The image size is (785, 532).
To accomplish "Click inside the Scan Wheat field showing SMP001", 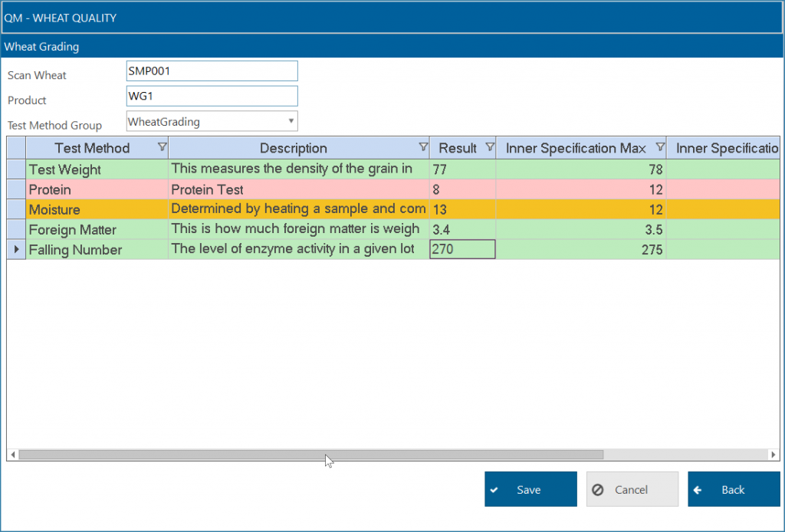I will pyautogui.click(x=212, y=71).
